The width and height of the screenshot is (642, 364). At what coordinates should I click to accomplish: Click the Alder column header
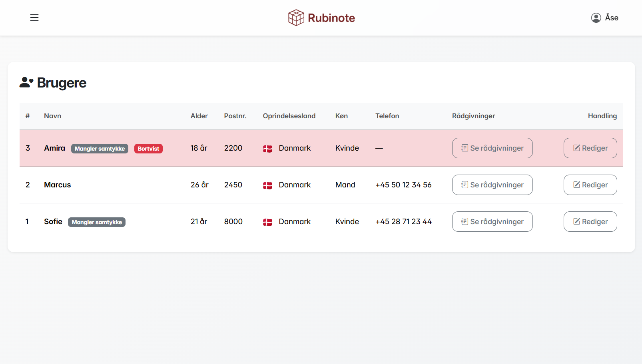click(x=199, y=116)
